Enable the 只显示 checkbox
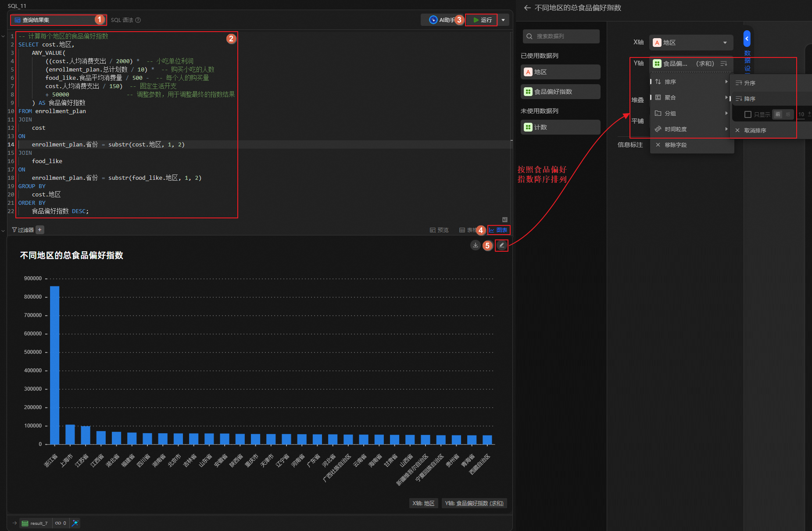 [748, 114]
